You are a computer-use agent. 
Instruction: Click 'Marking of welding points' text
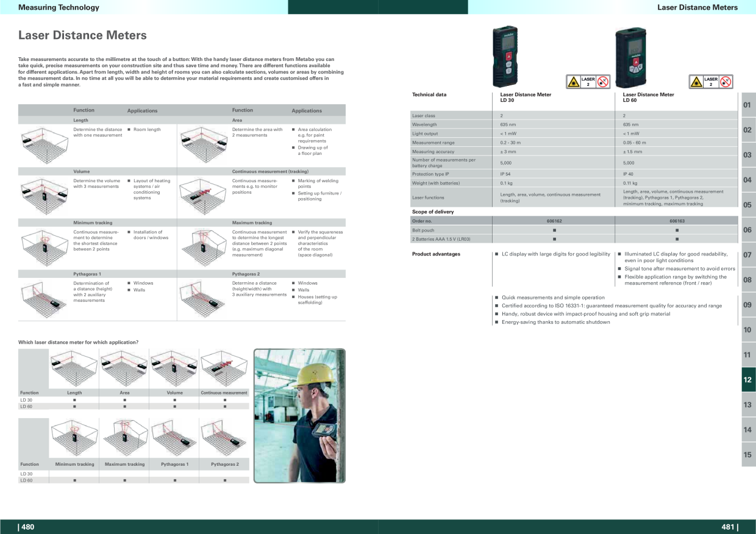point(318,183)
